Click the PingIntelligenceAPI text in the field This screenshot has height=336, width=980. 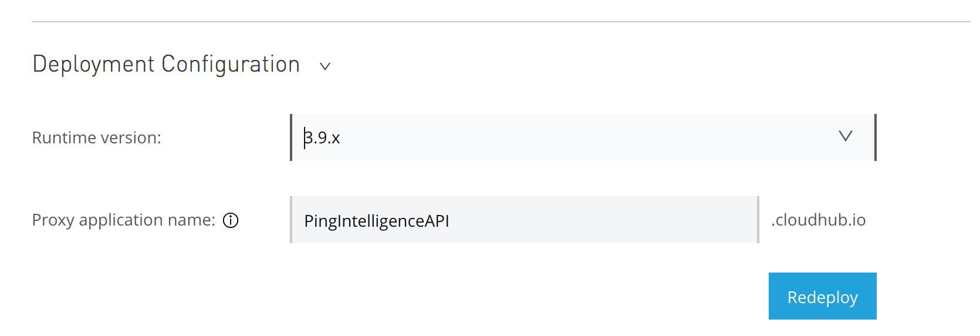click(376, 221)
